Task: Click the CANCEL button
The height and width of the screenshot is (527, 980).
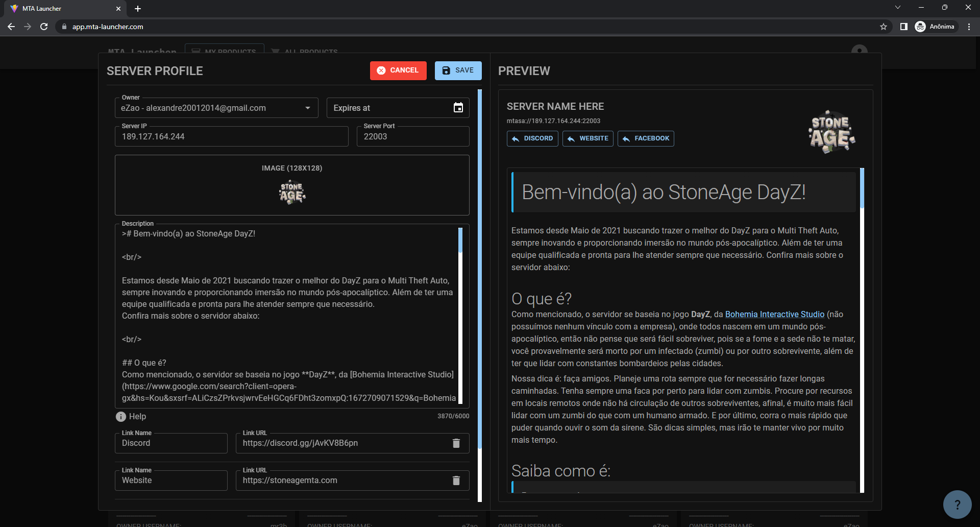Action: (398, 70)
